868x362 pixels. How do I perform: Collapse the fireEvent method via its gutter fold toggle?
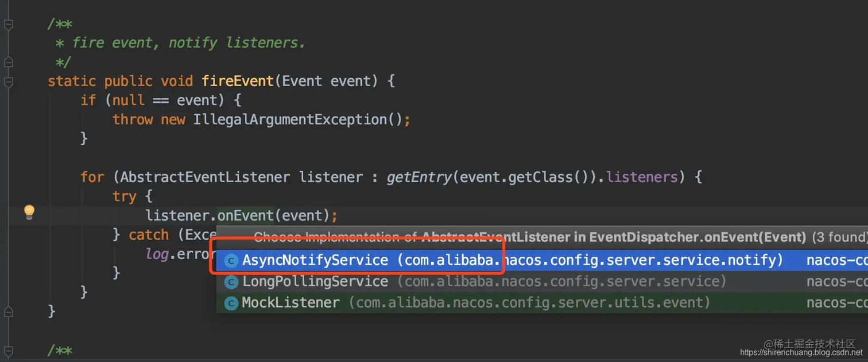[8, 82]
